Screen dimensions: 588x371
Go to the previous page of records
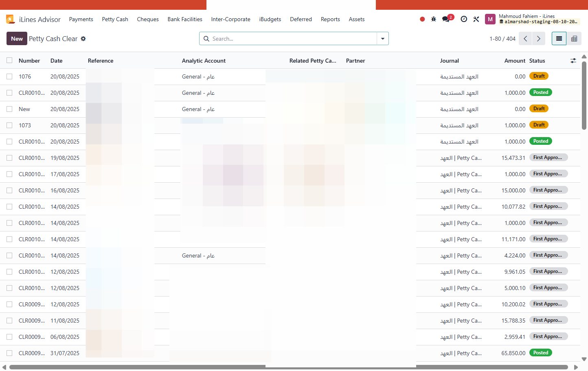coord(525,39)
